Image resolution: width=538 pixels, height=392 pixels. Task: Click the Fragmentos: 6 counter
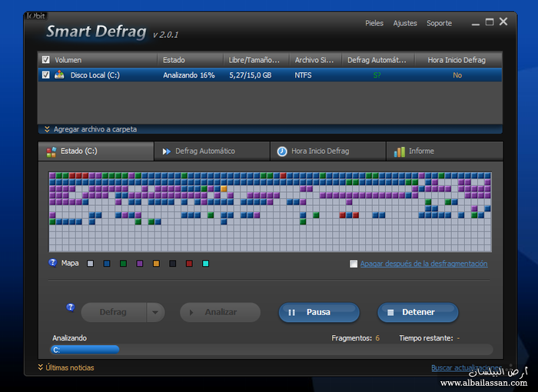(x=355, y=338)
